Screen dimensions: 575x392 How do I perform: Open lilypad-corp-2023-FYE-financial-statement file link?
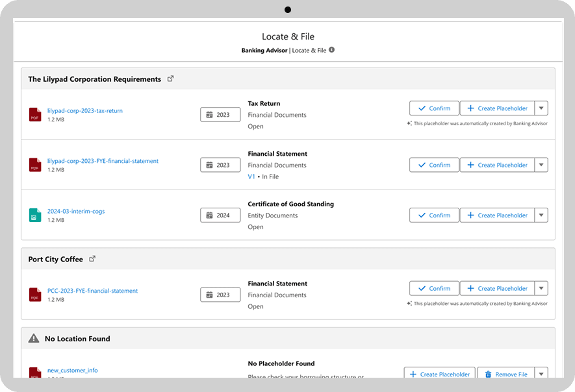click(x=103, y=161)
